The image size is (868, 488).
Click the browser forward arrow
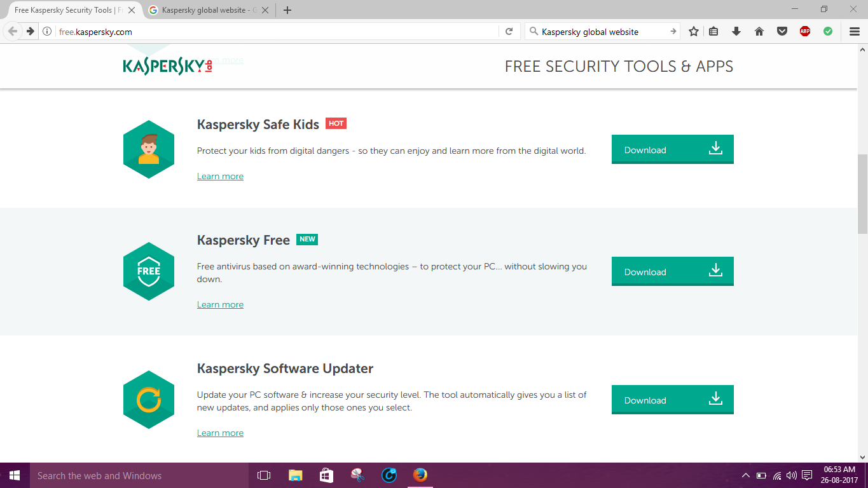click(x=30, y=31)
